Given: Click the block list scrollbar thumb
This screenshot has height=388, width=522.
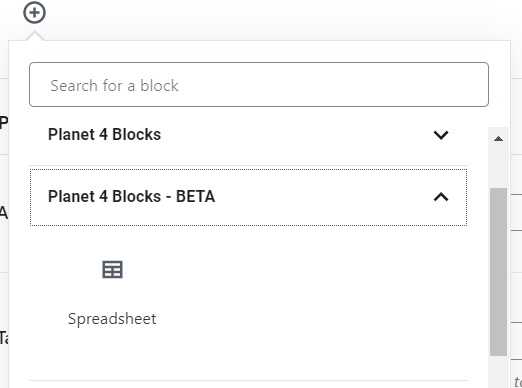Looking at the screenshot, I should click(498, 272).
